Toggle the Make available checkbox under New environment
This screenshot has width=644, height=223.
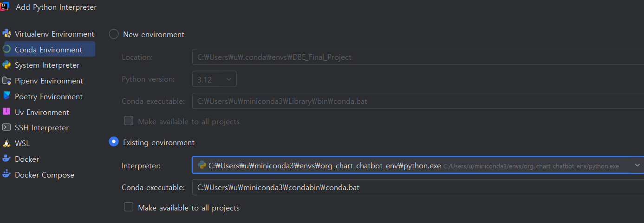(x=129, y=121)
